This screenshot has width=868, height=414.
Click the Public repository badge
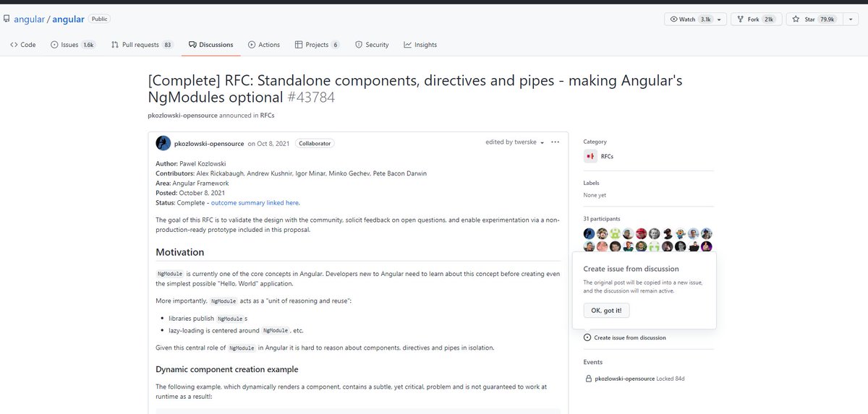click(x=100, y=19)
